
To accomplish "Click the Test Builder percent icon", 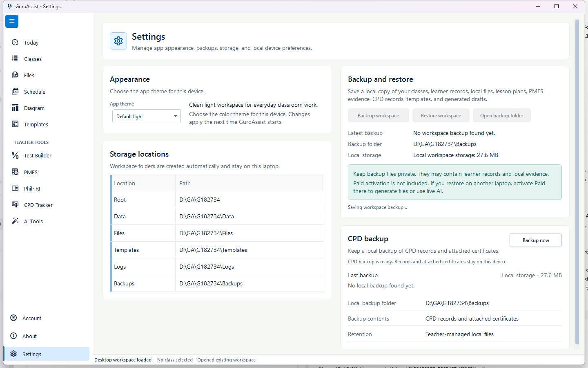I will click(x=15, y=155).
